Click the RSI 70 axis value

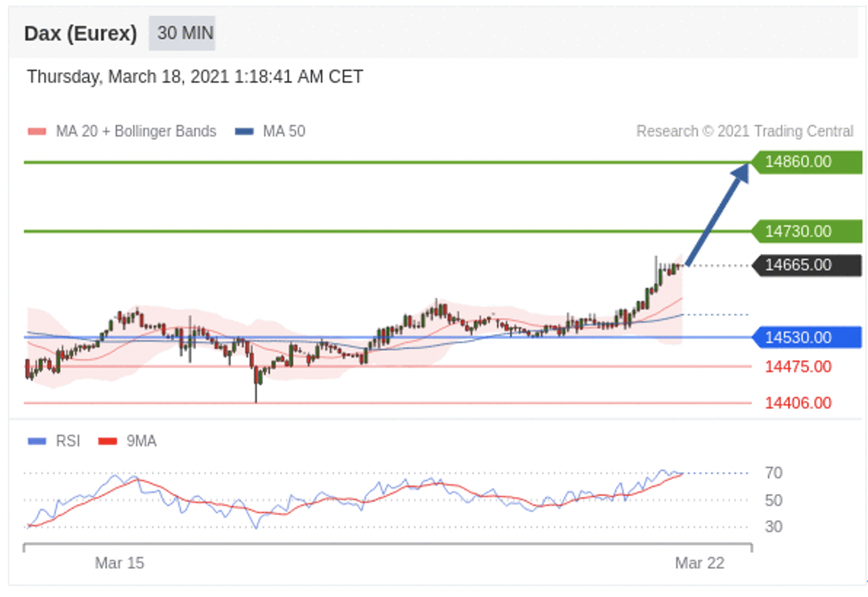point(773,473)
